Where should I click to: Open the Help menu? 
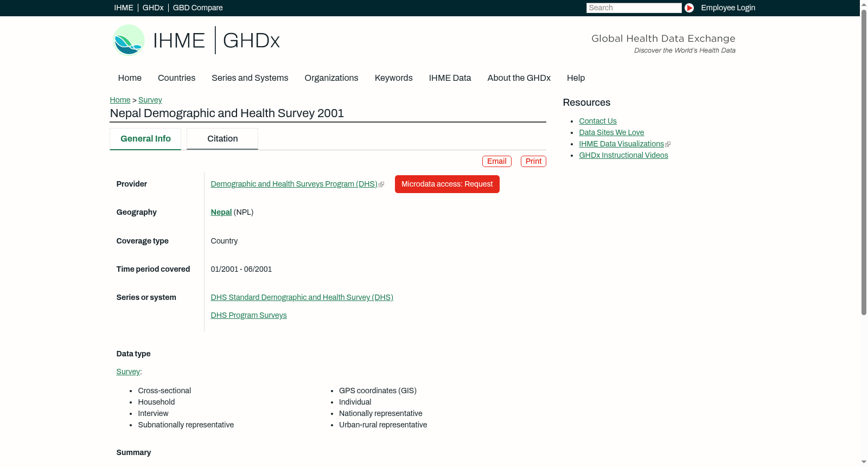pos(576,78)
